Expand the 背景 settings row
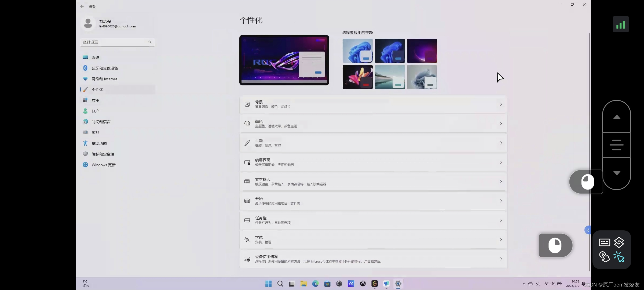 click(373, 104)
